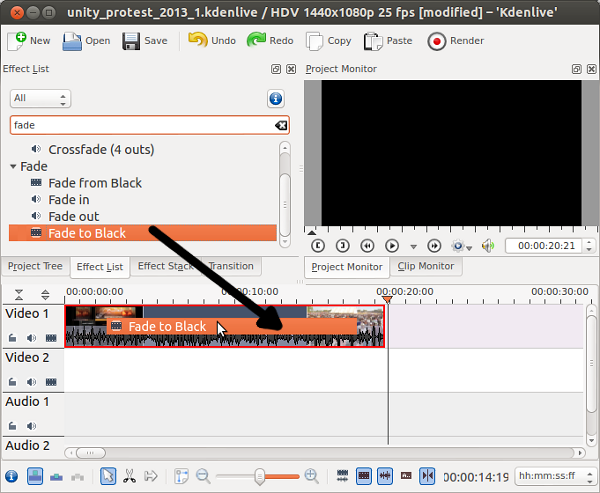Click the timeline zoom slider handle
The width and height of the screenshot is (600, 493).
coord(262,476)
